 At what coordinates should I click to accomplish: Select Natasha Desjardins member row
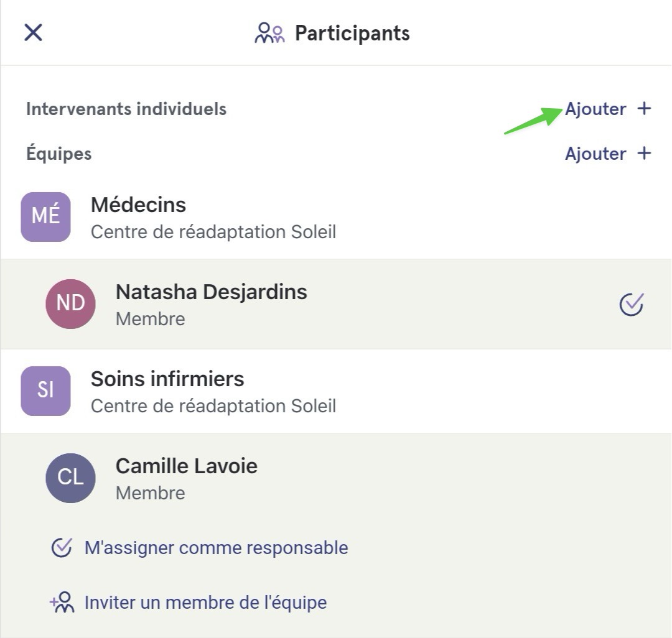336,304
